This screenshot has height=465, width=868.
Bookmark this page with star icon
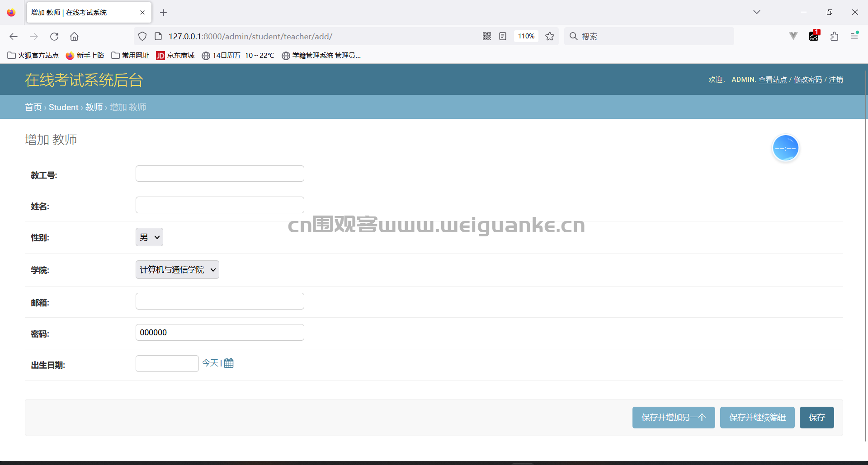[550, 36]
